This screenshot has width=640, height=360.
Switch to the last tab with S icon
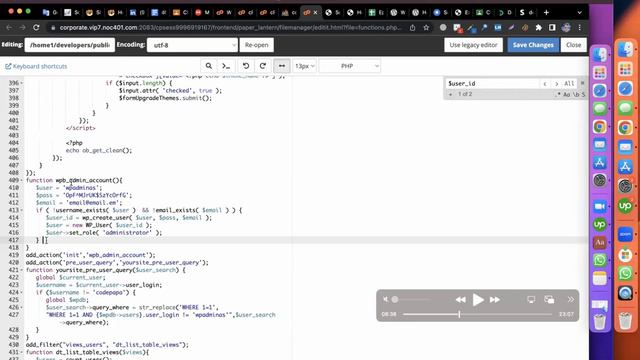[526, 13]
